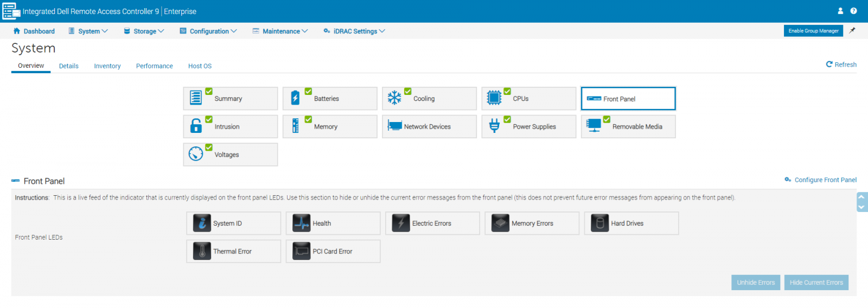Expand the Maintenance menu dropdown
This screenshot has width=868, height=308.
tap(280, 31)
